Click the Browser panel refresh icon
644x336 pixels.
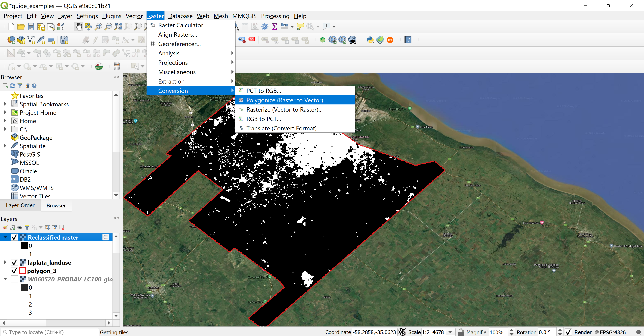(x=13, y=86)
